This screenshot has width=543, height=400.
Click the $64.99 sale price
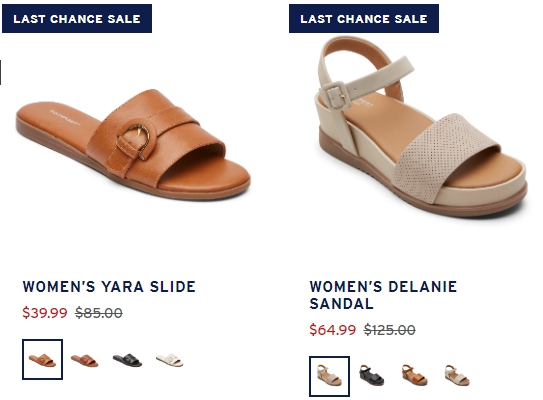click(332, 329)
